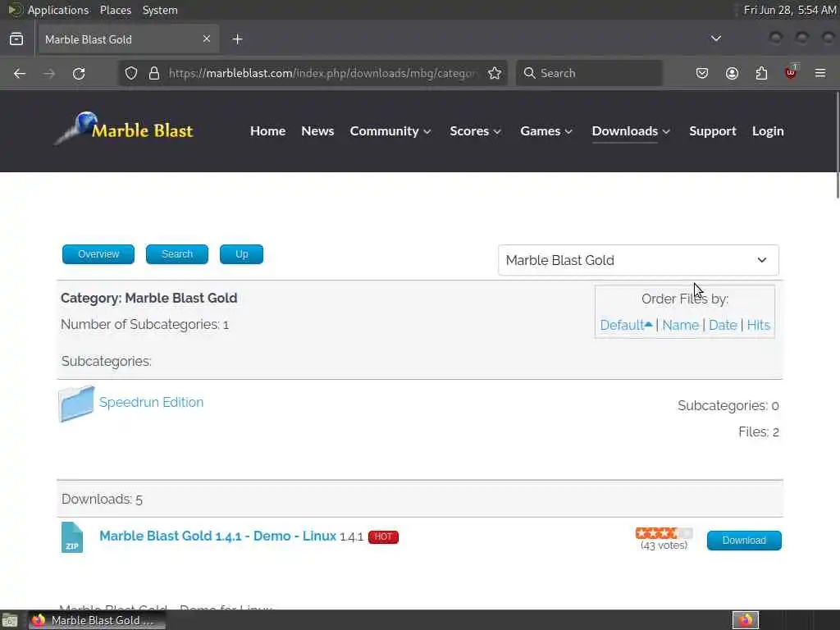Open the Speedrun Edition folder icon
Image resolution: width=840 pixels, height=630 pixels.
[76, 404]
